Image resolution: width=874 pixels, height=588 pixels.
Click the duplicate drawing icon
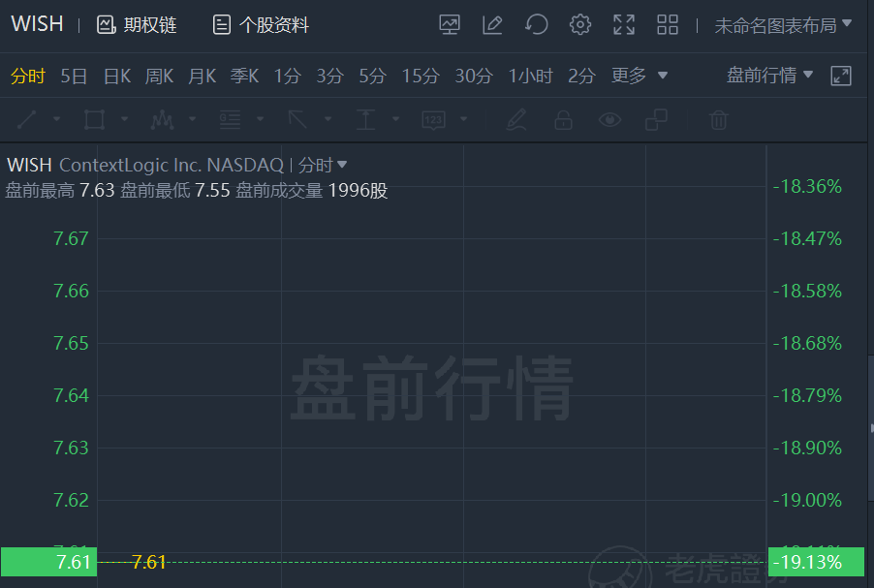656,120
